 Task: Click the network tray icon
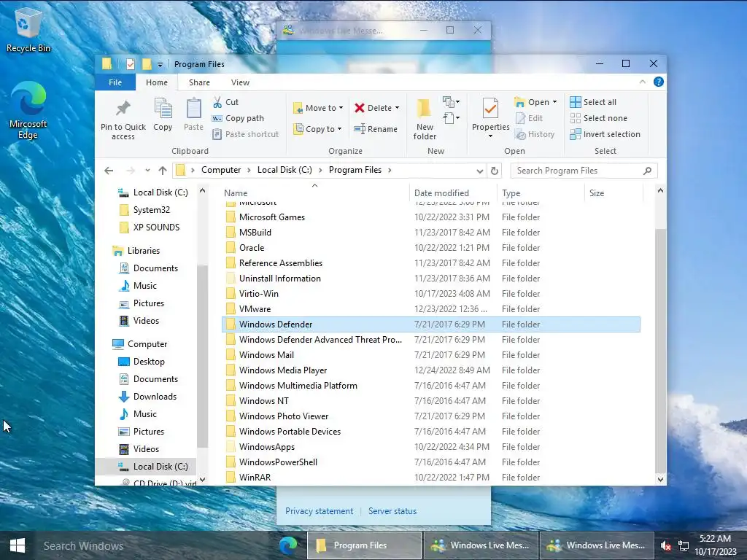click(684, 545)
